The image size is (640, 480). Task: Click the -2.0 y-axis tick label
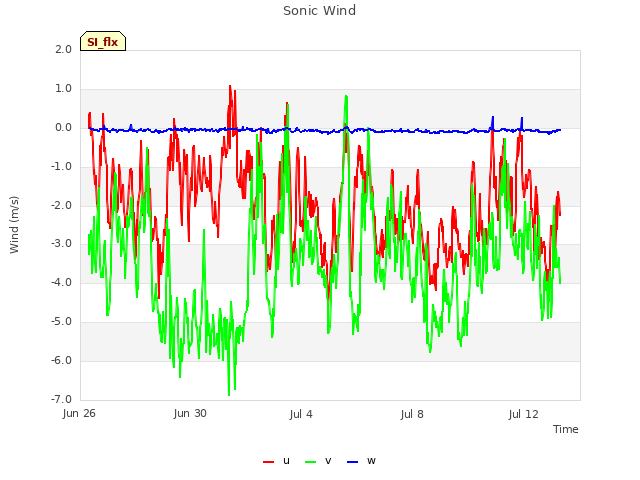click(x=61, y=205)
